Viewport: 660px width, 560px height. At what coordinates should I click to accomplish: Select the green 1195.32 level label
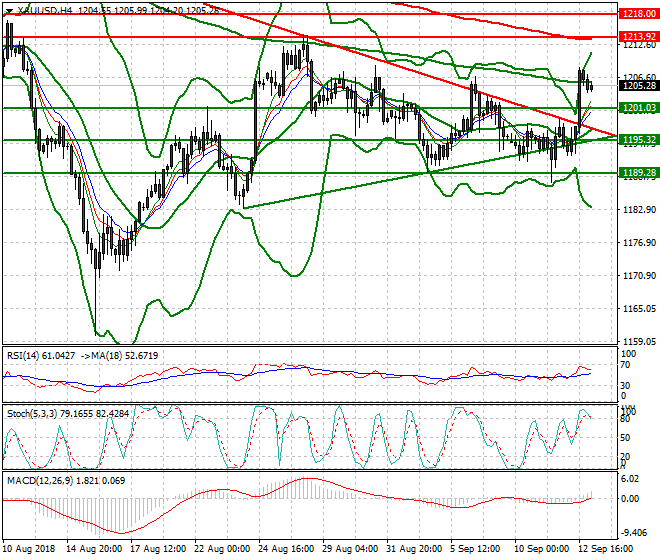(639, 140)
